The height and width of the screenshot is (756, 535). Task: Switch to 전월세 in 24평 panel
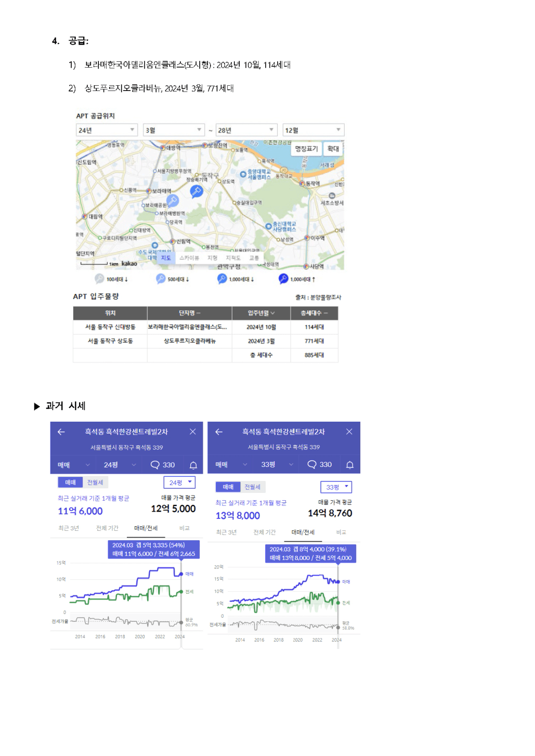95,483
